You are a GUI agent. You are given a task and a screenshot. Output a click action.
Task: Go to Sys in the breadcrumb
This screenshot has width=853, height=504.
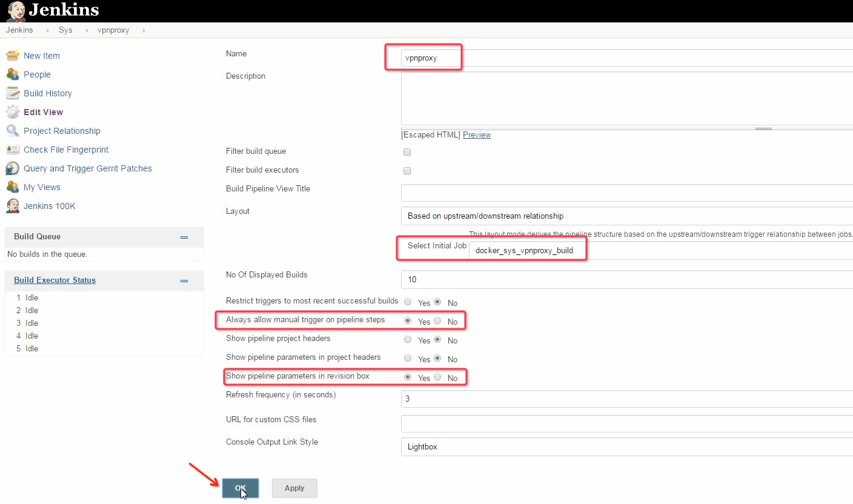(x=65, y=30)
